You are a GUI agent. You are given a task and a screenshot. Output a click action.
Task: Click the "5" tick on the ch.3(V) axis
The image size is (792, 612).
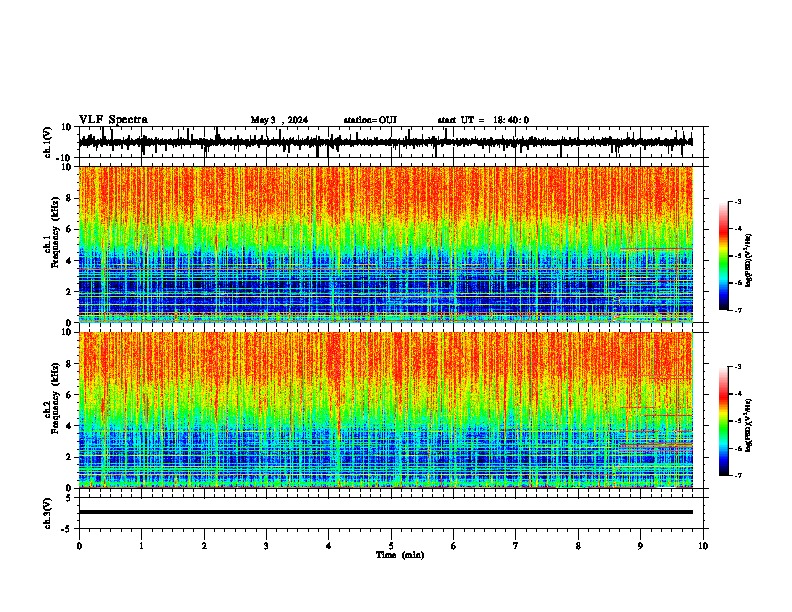69,498
